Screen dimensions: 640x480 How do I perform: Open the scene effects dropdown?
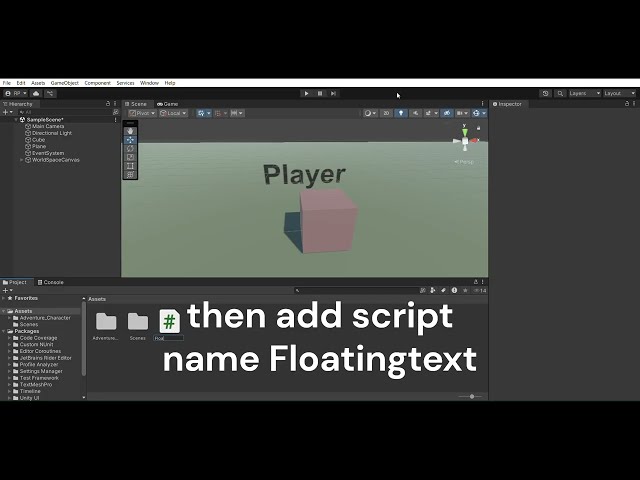click(431, 113)
